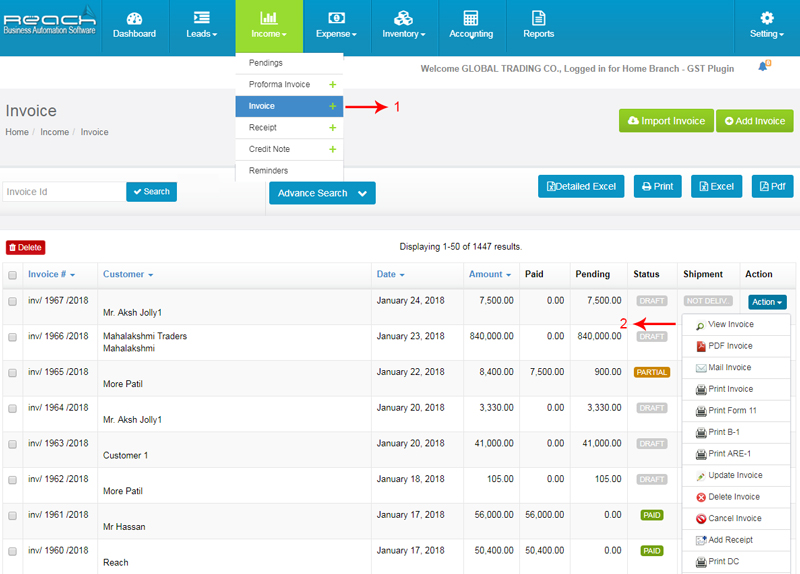This screenshot has height=574, width=800.
Task: Open the Reports document icon
Action: pos(538,18)
